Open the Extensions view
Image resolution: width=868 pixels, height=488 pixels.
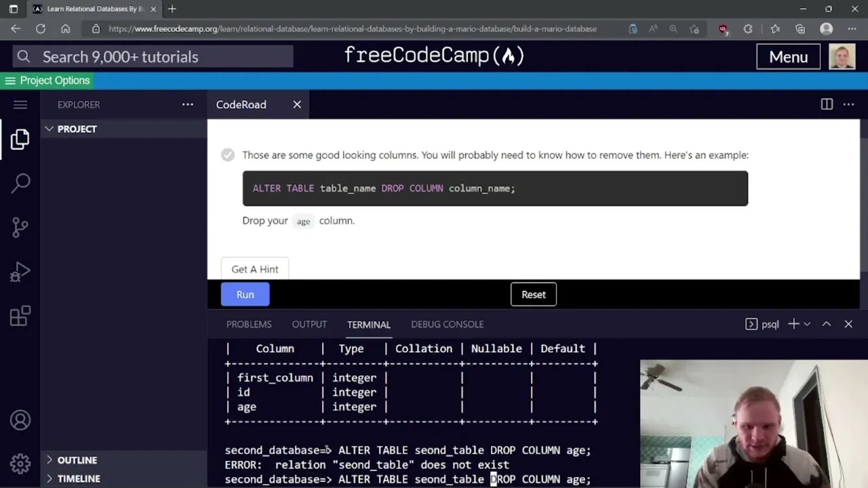pos(20,315)
